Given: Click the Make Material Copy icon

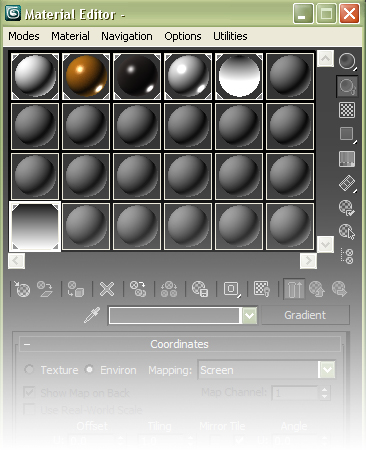Looking at the screenshot, I should (138, 289).
